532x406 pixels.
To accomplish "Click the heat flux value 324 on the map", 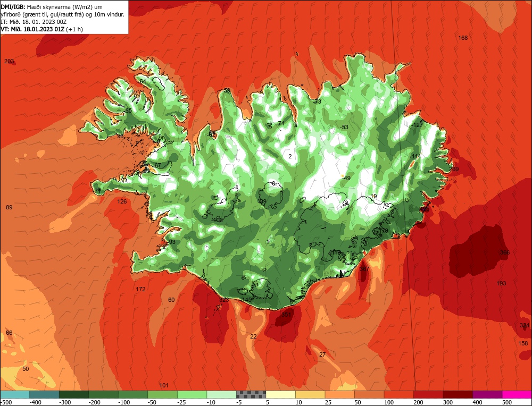I will click(524, 326).
